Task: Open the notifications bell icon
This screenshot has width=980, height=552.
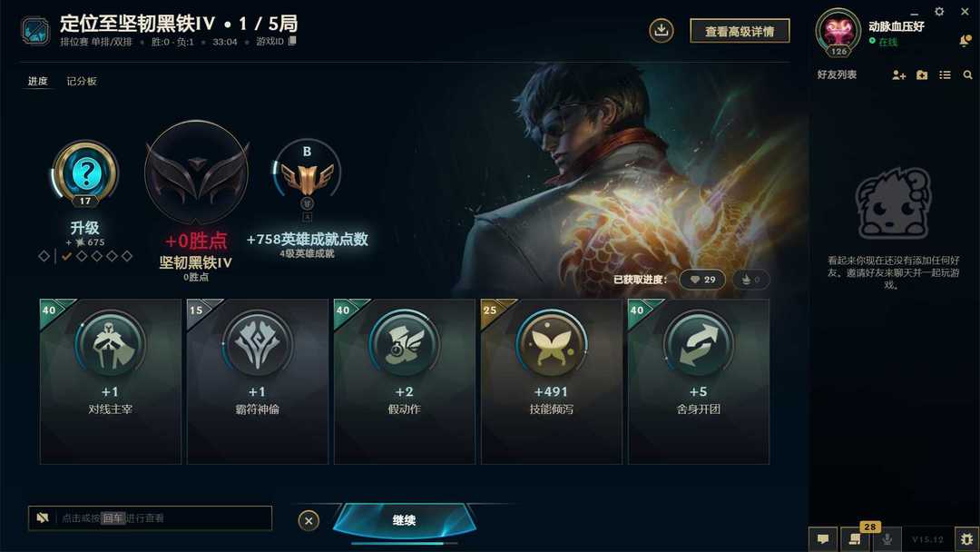Action: tap(965, 41)
